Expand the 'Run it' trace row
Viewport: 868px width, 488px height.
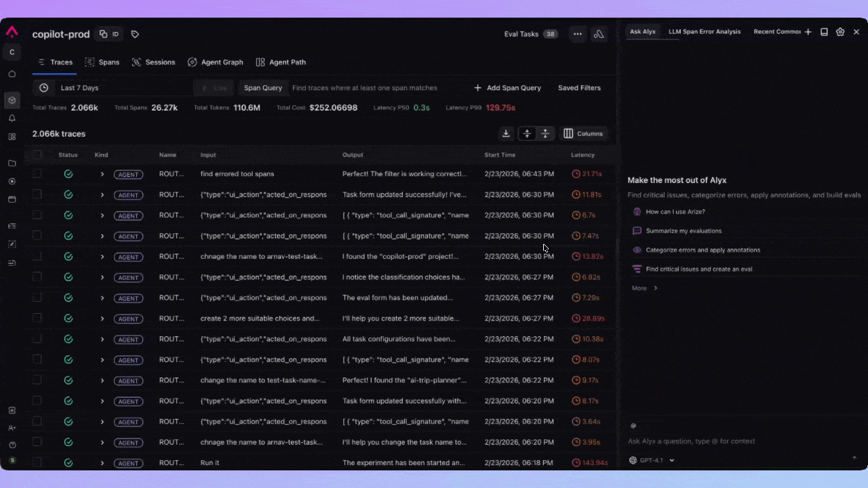(102, 463)
